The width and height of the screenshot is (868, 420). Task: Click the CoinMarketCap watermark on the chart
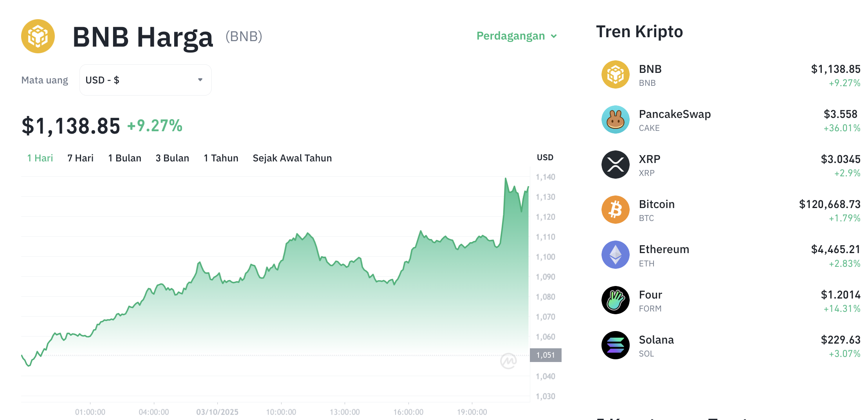pyautogui.click(x=508, y=361)
